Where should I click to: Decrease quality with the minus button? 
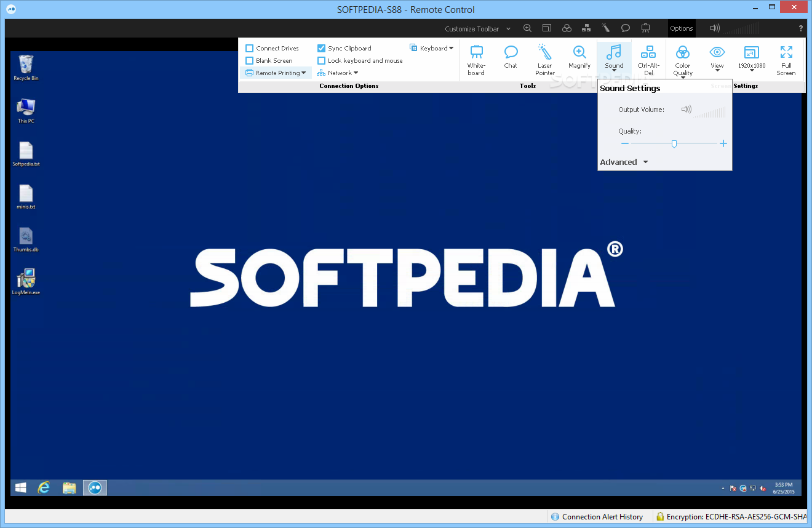pyautogui.click(x=625, y=143)
